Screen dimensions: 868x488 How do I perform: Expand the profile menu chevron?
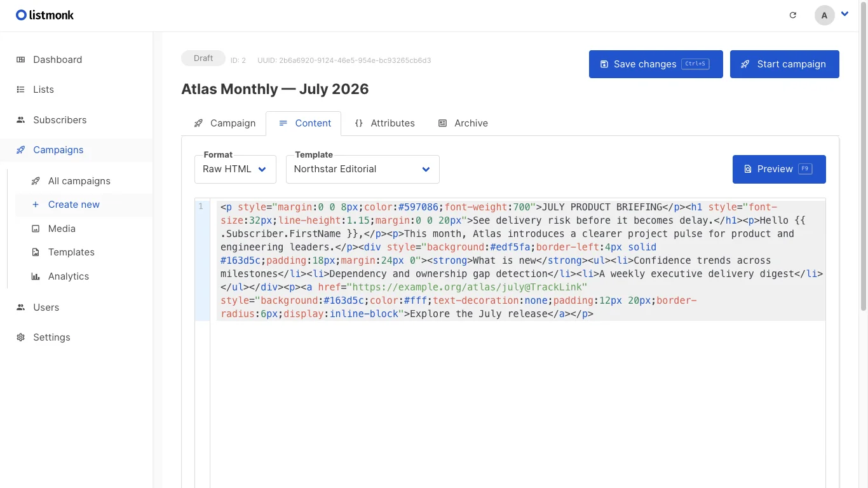[844, 14]
